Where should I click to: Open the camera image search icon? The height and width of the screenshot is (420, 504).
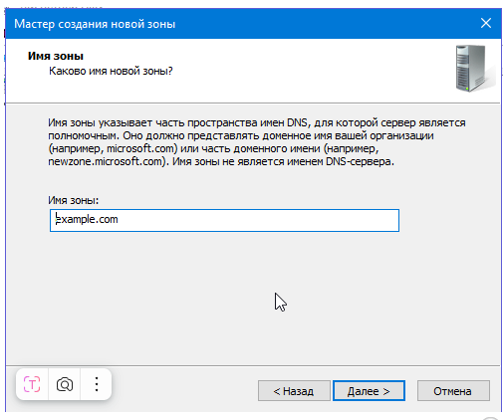(x=65, y=384)
